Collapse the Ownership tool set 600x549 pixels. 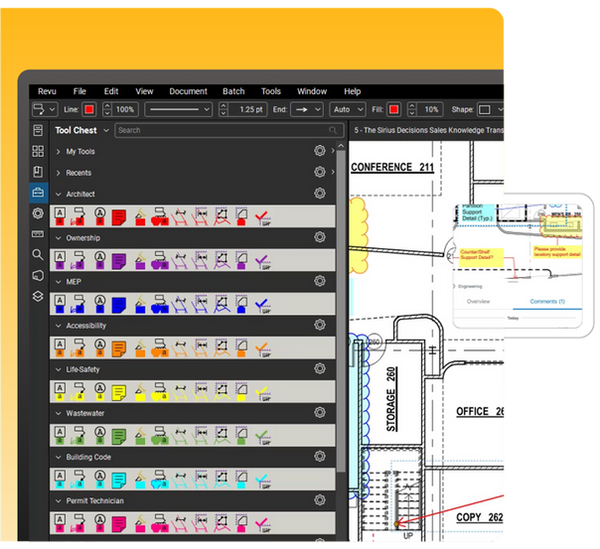[x=58, y=238]
